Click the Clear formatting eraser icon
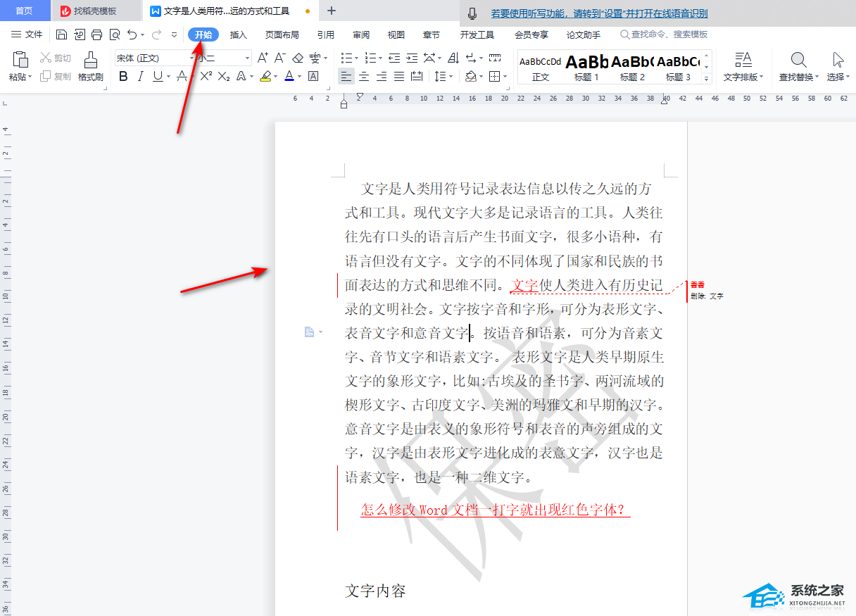This screenshot has height=616, width=856. pos(298,58)
